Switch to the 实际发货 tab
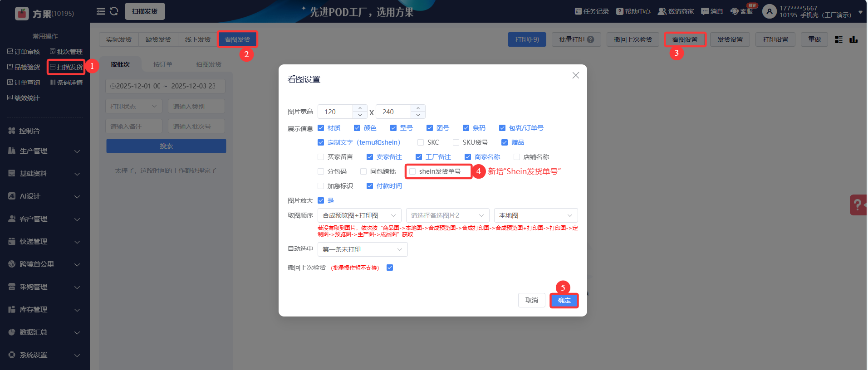This screenshot has height=370, width=868. pyautogui.click(x=119, y=39)
